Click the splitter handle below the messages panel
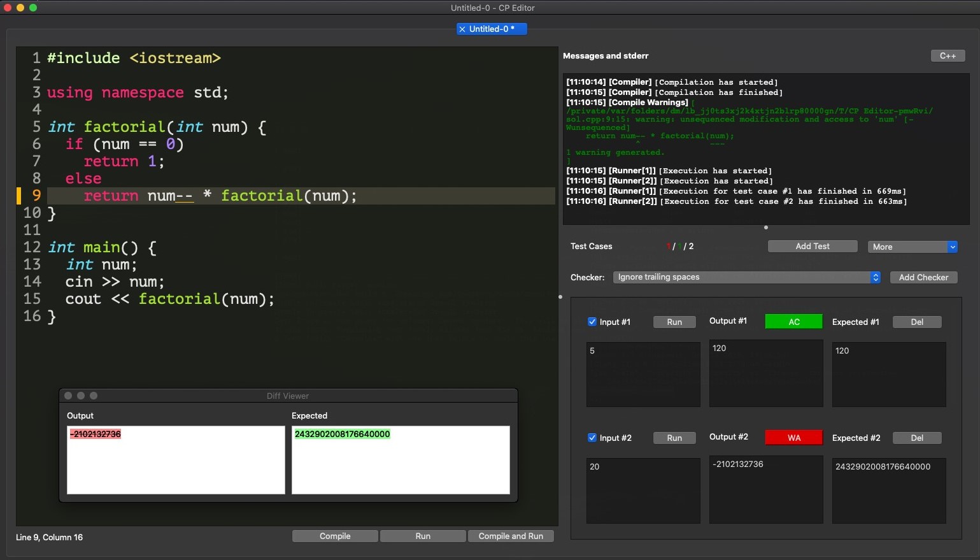The height and width of the screenshot is (560, 980). (x=765, y=227)
